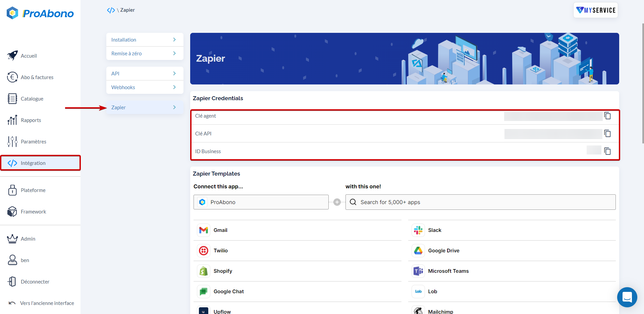Click the Search for 5,000+ apps field
Image resolution: width=644 pixels, height=314 pixels.
(x=480, y=202)
